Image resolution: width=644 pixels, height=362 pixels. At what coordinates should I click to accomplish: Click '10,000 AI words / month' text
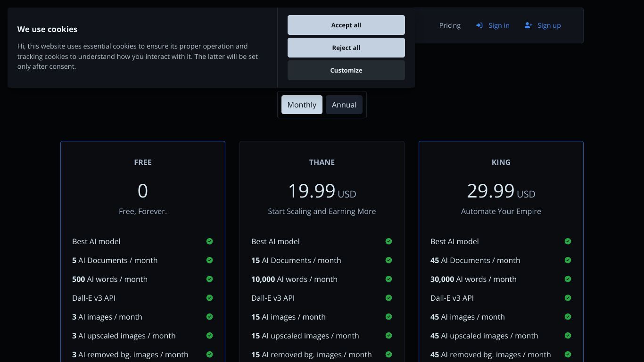pyautogui.click(x=294, y=279)
